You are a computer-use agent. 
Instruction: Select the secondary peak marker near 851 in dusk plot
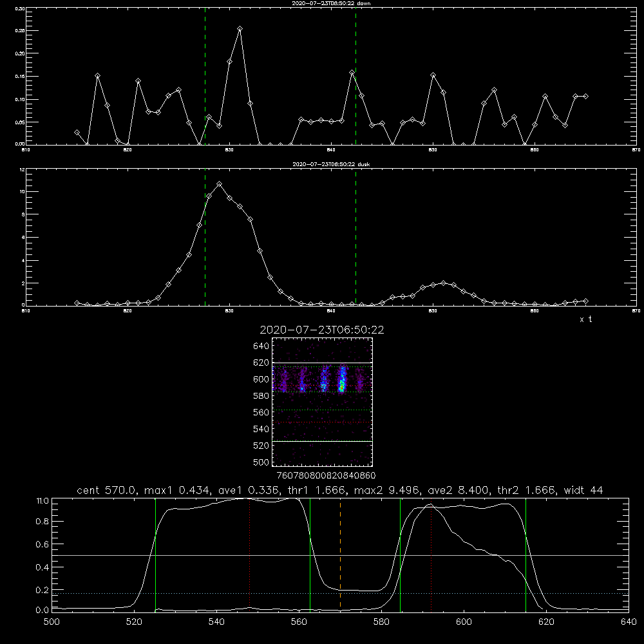pos(443,283)
